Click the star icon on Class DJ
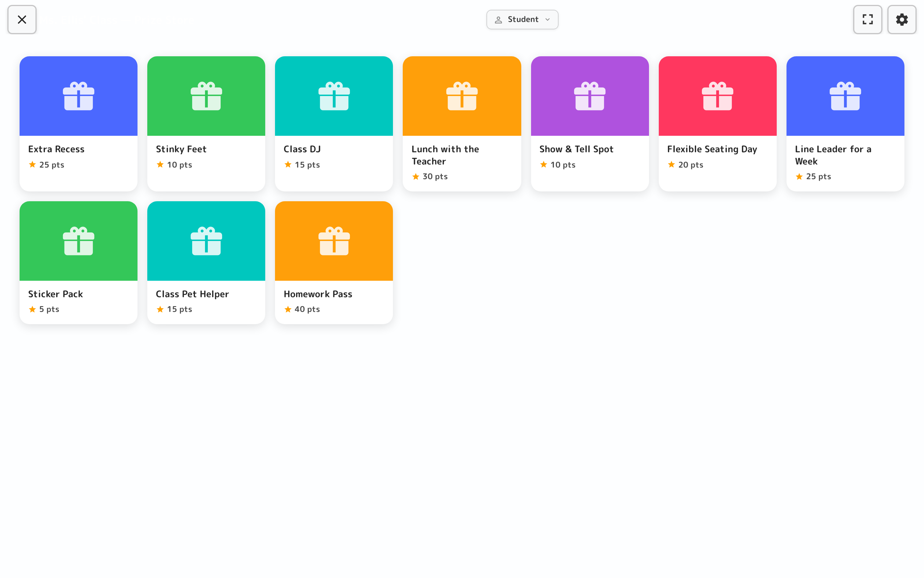 coord(288,165)
